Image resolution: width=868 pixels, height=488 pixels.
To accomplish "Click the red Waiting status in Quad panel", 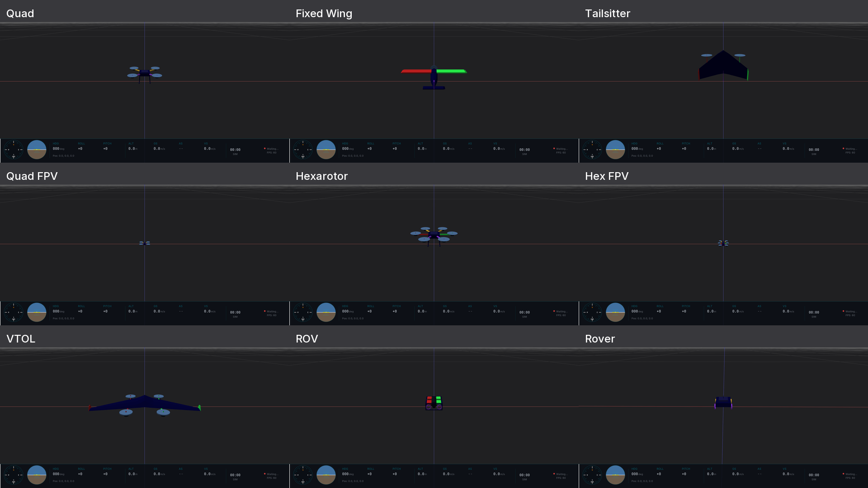I will click(271, 149).
